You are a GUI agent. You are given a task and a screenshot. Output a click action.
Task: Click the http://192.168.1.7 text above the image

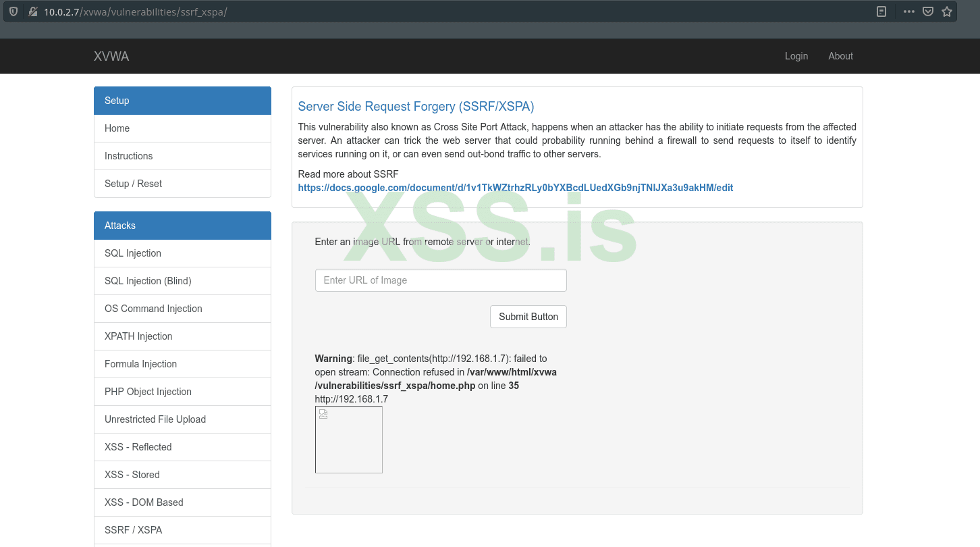coord(352,399)
